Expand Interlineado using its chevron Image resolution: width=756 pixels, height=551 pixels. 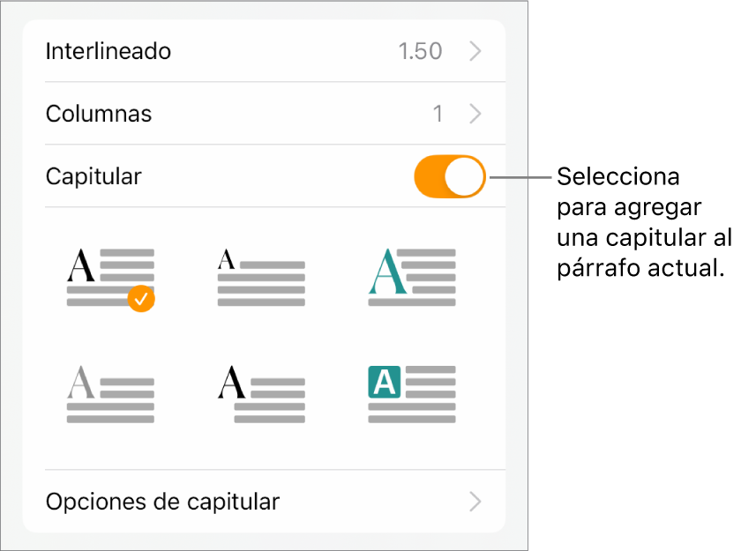(475, 51)
